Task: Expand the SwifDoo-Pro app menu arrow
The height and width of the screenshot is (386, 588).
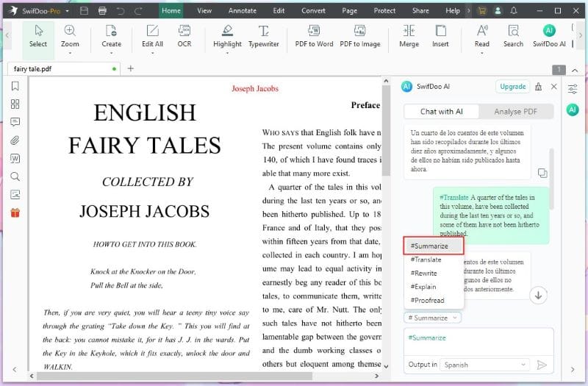Action: (67, 11)
